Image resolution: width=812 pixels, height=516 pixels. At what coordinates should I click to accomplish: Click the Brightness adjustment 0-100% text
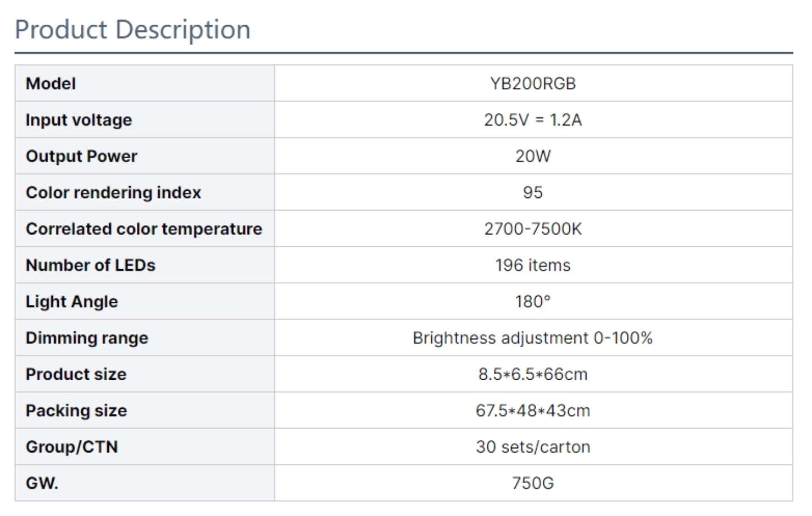tap(533, 338)
